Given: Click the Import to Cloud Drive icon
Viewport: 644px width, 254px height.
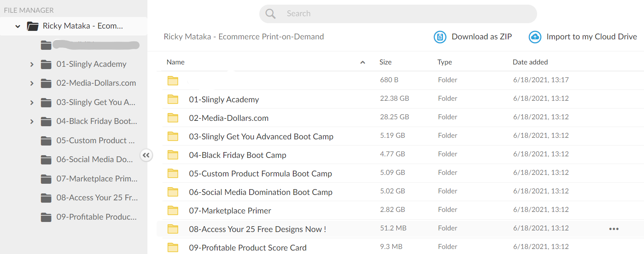Looking at the screenshot, I should [x=535, y=37].
